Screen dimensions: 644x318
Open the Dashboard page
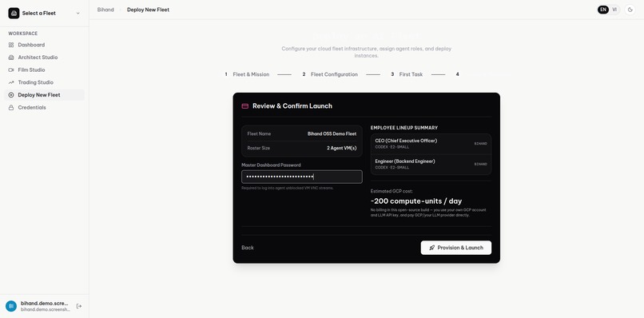(x=45, y=45)
